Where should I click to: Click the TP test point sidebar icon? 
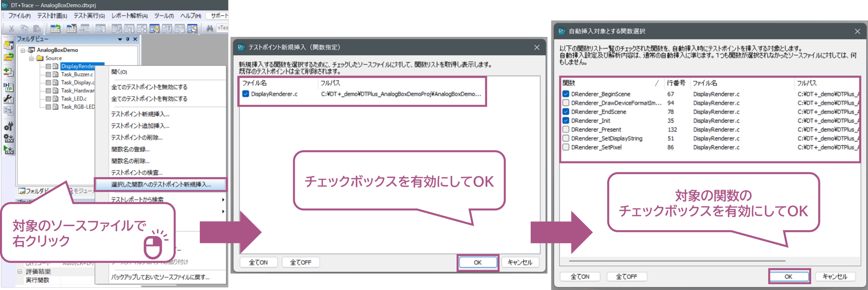pos(8,87)
